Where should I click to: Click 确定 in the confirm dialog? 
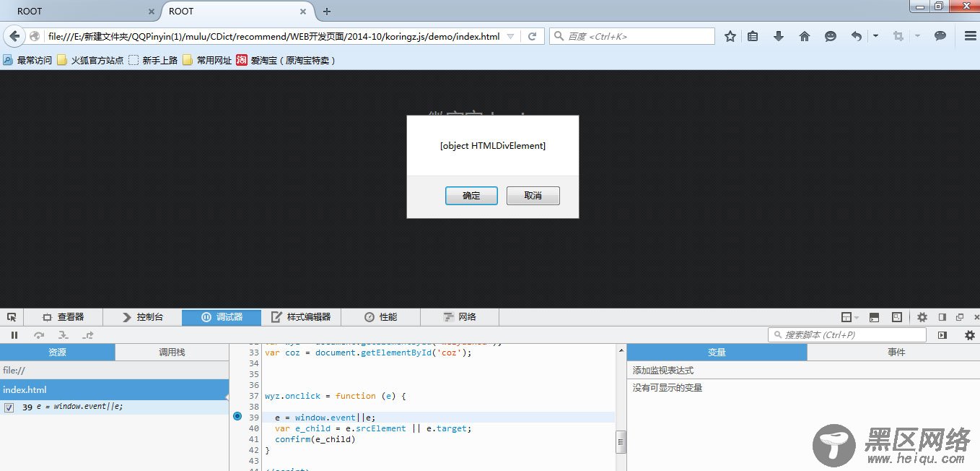(471, 196)
